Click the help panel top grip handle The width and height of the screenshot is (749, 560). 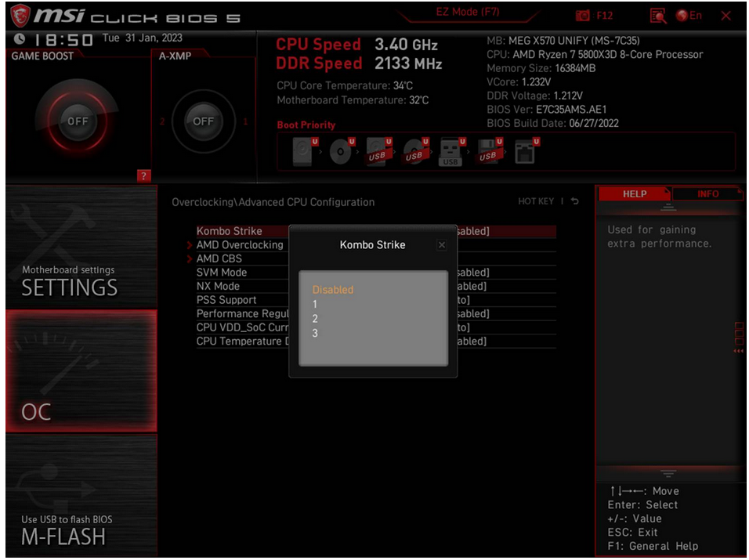pyautogui.click(x=668, y=208)
